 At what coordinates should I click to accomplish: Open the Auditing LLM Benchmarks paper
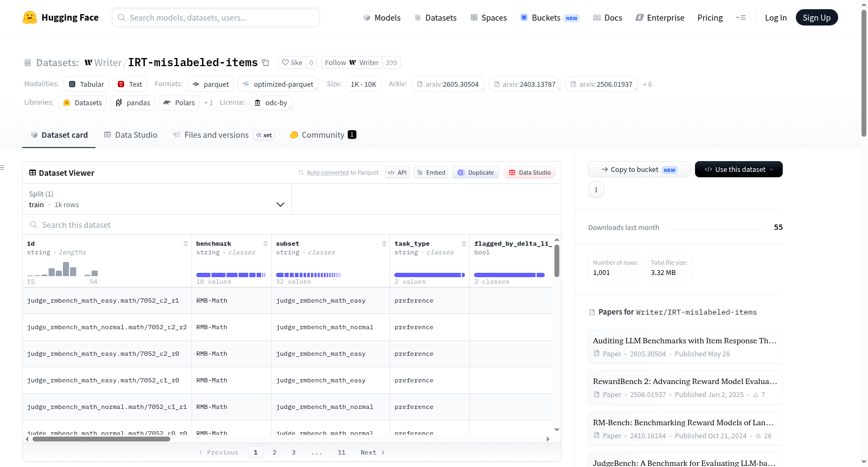click(x=685, y=347)
